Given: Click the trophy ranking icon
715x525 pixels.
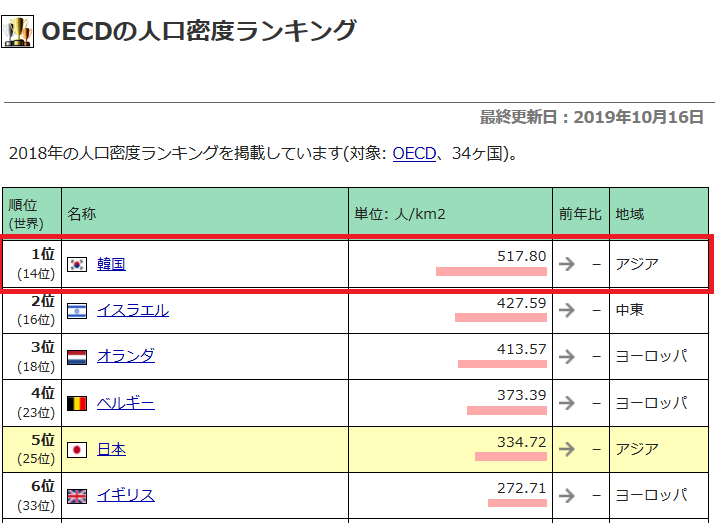Looking at the screenshot, I should [19, 31].
